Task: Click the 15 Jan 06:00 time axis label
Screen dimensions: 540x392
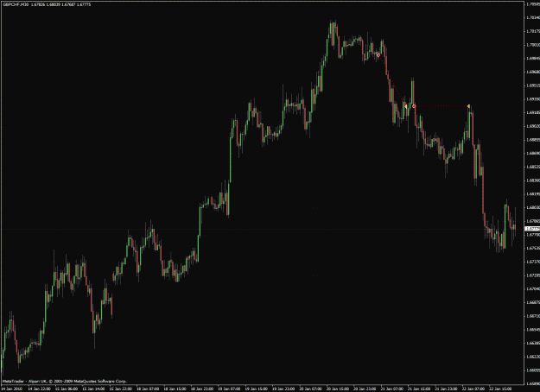Action: 67,389
